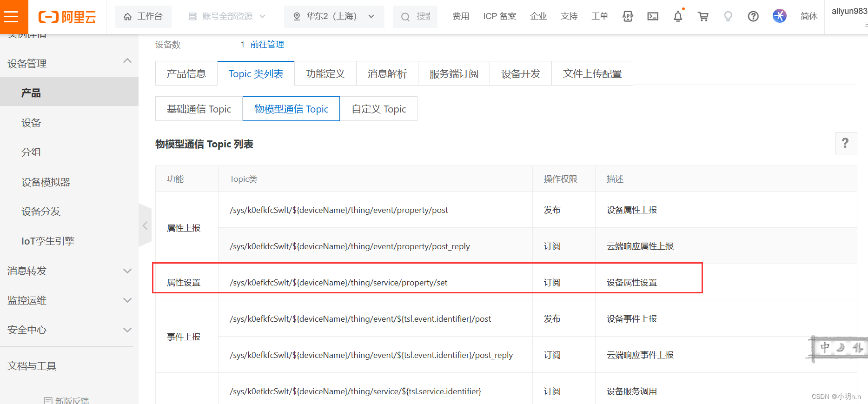This screenshot has height=404, width=868.
Task: Launch the Cloud Shell terminal icon
Action: tap(653, 17)
